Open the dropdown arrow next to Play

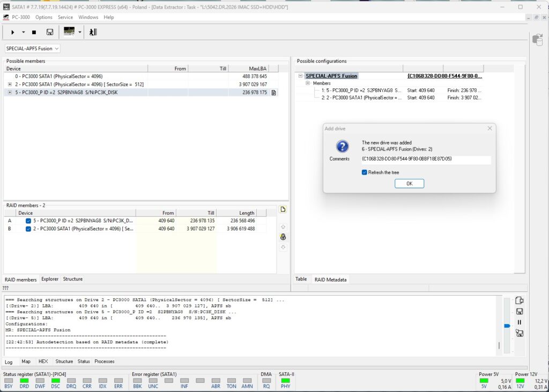pos(24,32)
